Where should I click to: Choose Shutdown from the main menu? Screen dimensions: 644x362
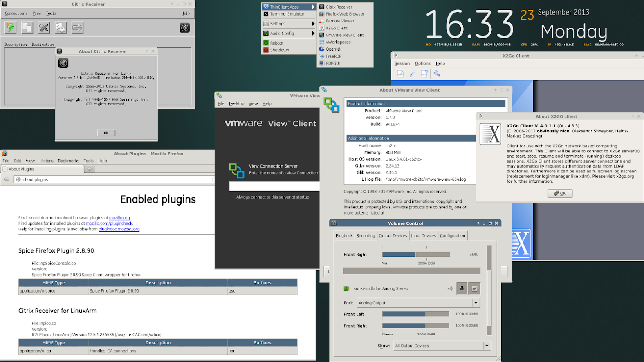[x=289, y=50]
